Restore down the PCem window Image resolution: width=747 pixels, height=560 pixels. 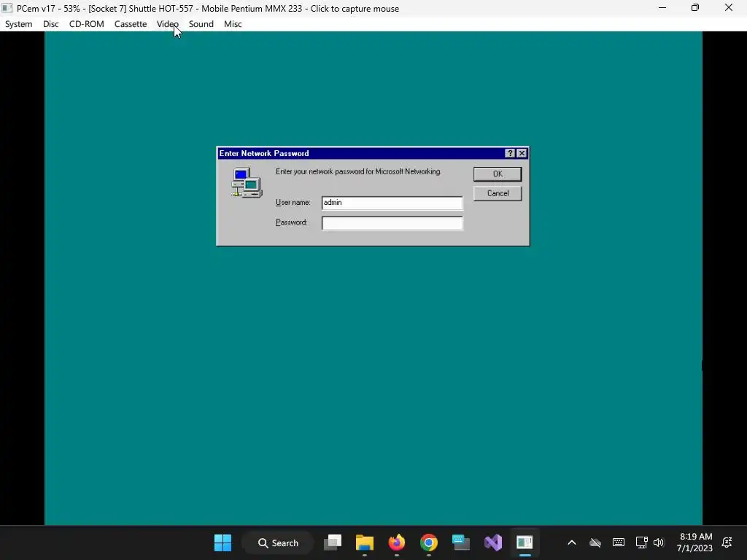pos(695,7)
